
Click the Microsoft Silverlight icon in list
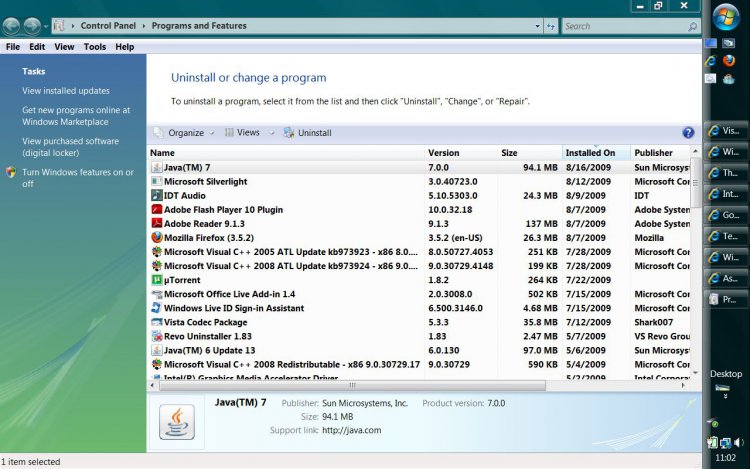(x=156, y=181)
